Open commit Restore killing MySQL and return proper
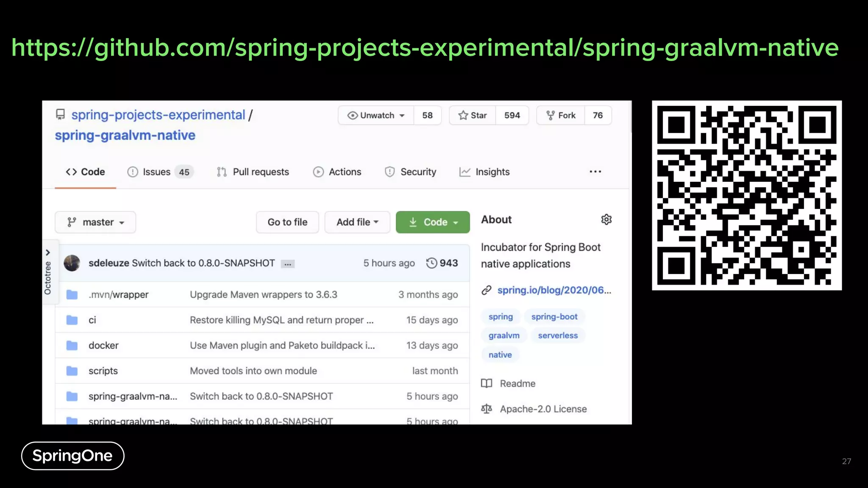868x488 pixels. (x=281, y=320)
